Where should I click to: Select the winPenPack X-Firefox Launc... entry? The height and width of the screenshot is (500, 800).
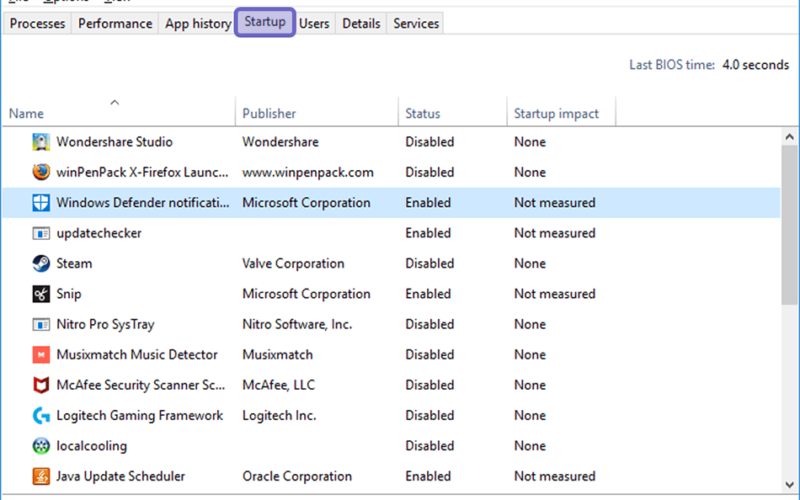pos(142,172)
